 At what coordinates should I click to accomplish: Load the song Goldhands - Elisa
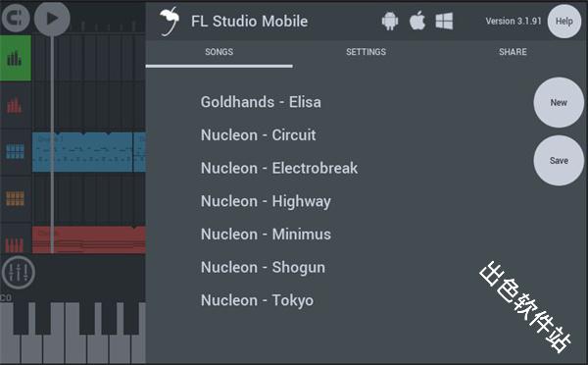[261, 102]
